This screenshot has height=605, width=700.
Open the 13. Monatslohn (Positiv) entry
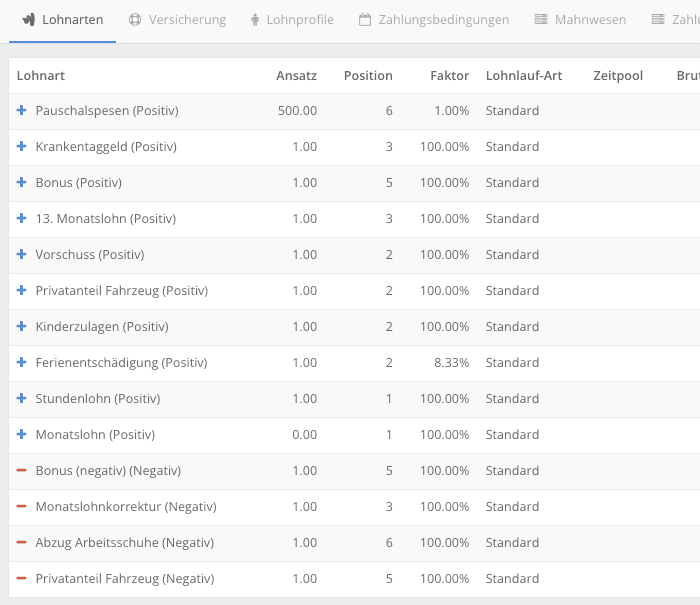click(x=106, y=218)
